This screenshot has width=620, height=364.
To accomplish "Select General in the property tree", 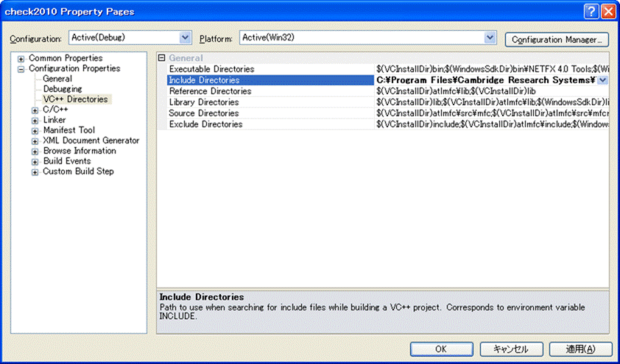I will [57, 79].
